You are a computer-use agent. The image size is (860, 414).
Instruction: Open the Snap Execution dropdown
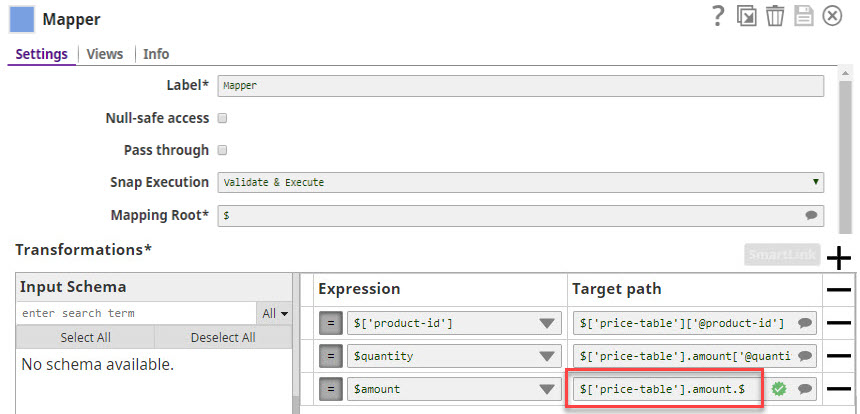(x=520, y=182)
